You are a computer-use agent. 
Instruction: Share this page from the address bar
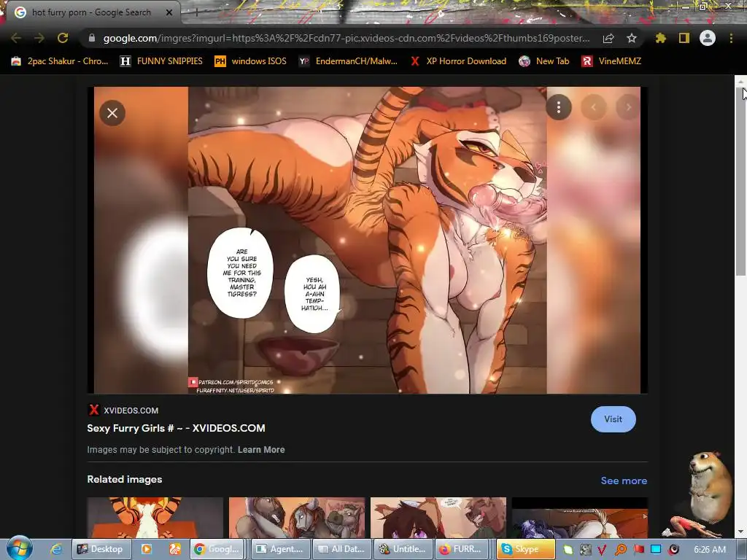pyautogui.click(x=608, y=38)
